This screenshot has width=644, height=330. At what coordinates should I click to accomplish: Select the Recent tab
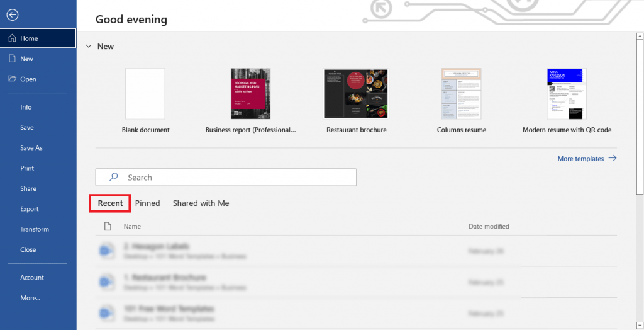(110, 203)
